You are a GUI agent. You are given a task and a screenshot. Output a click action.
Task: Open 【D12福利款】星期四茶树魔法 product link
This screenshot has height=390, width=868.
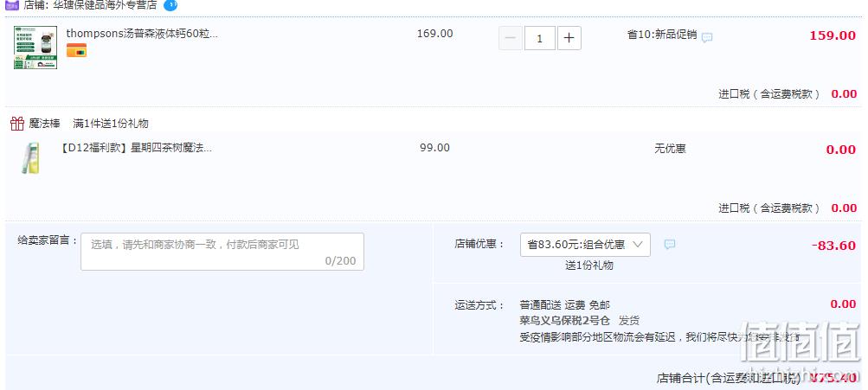(136, 148)
